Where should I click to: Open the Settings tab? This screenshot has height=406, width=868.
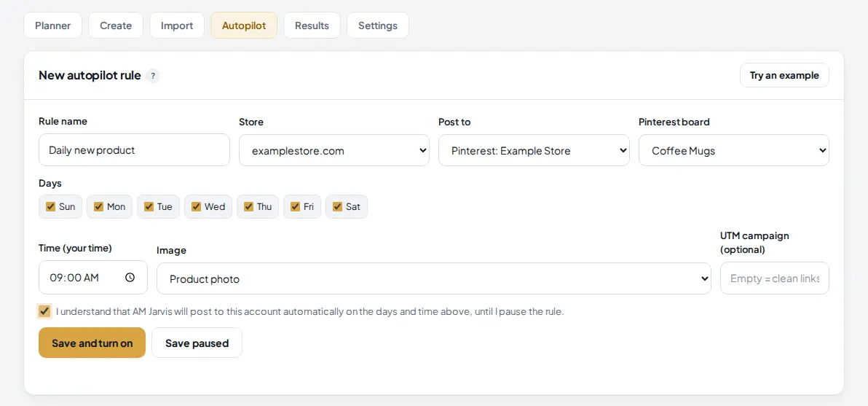[378, 26]
